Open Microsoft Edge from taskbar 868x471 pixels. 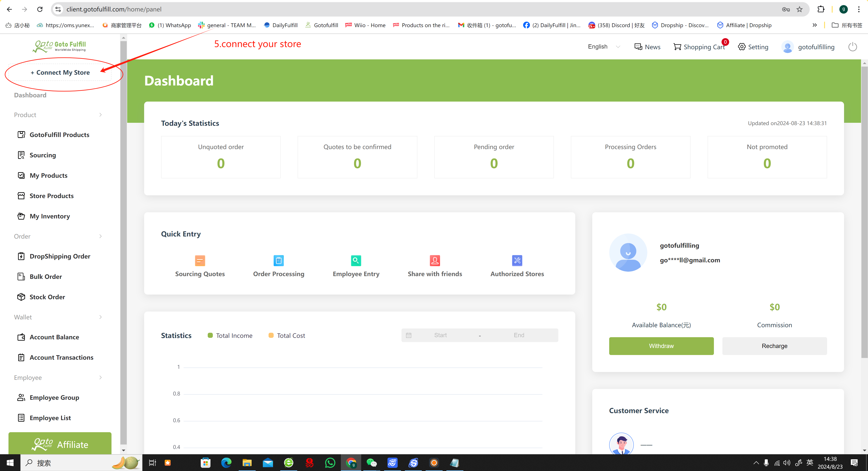(226, 463)
